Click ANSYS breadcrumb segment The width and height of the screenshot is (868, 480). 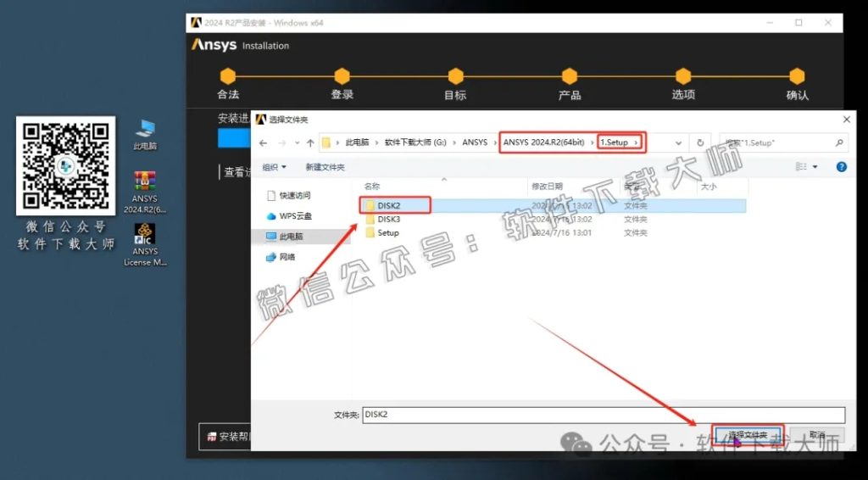[475, 142]
